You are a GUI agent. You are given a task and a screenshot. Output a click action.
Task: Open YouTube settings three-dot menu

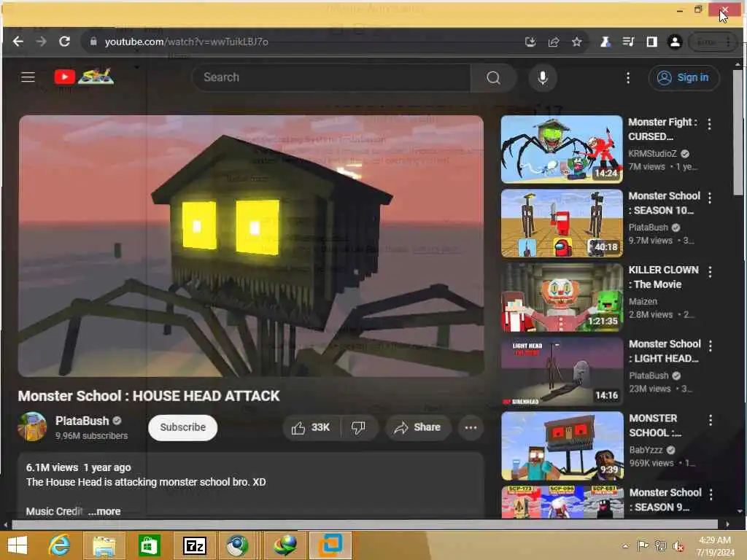coord(628,77)
